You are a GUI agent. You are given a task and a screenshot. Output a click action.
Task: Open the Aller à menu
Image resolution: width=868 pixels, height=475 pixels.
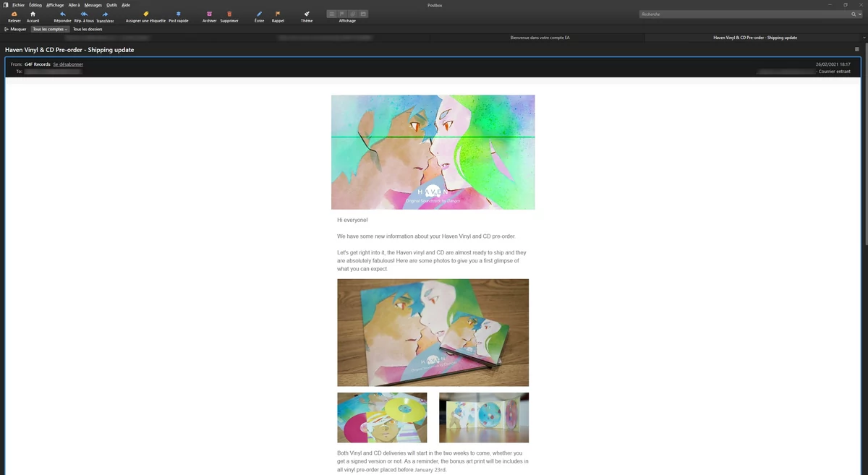coord(74,5)
